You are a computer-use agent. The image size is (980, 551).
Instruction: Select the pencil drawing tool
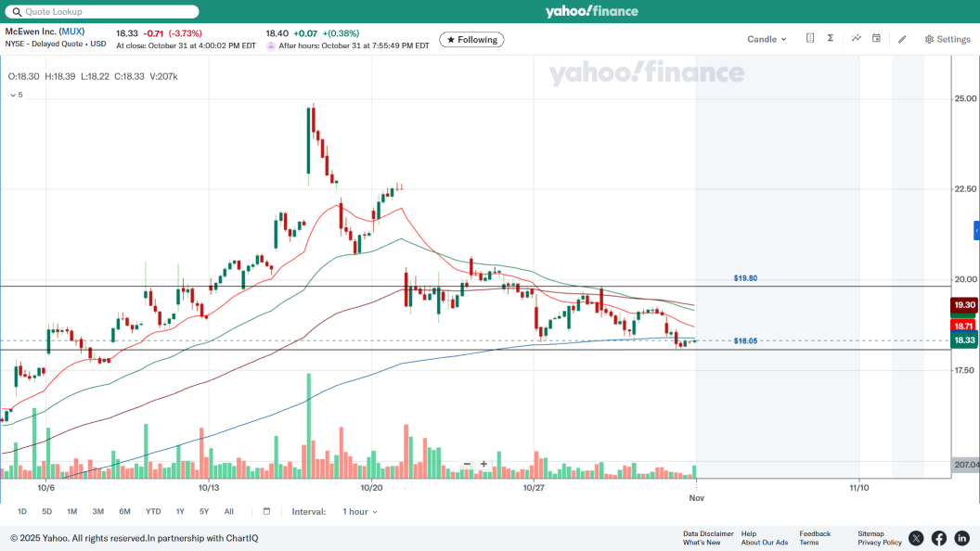[902, 39]
